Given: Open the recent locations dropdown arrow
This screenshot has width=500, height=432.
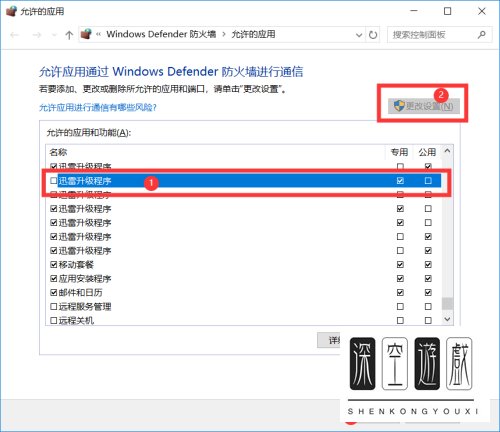Looking at the screenshot, I should point(54,35).
